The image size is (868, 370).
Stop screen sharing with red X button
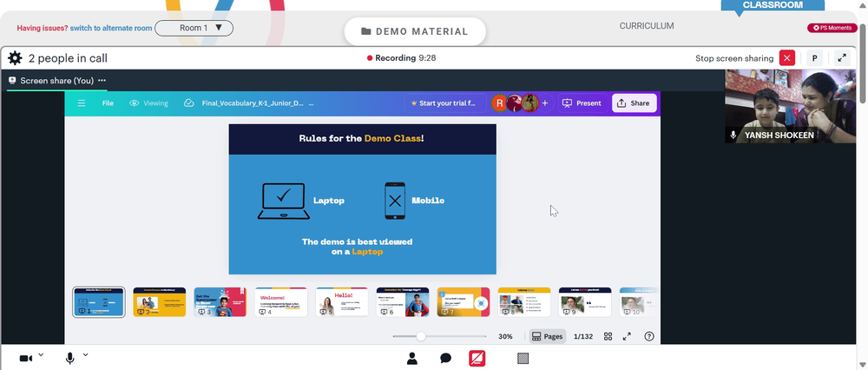tap(786, 58)
